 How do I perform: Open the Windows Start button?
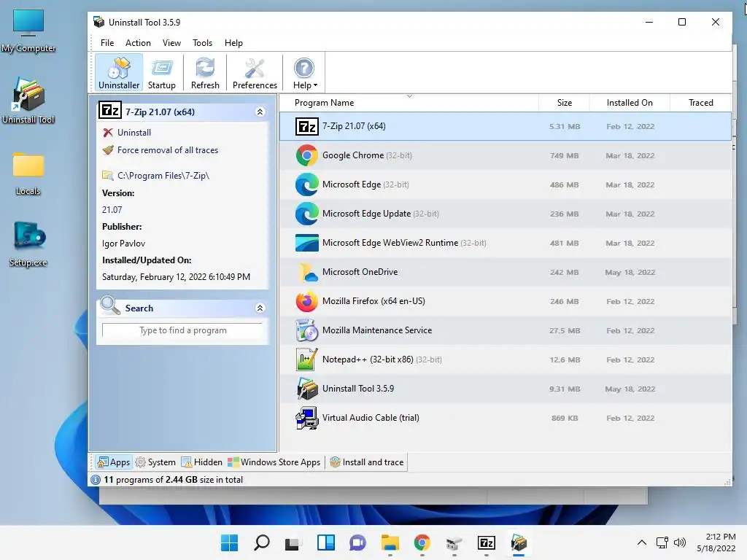(229, 542)
